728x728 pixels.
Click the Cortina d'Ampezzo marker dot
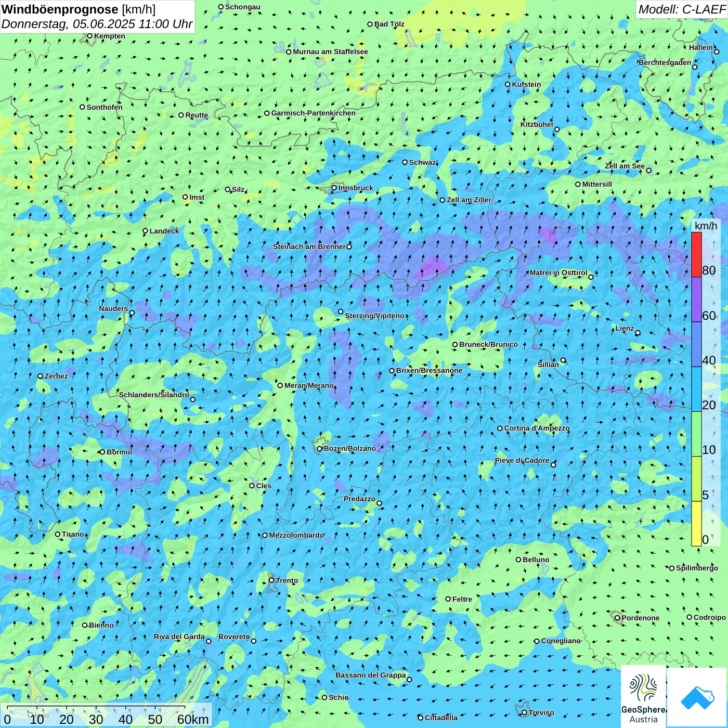coord(500,428)
